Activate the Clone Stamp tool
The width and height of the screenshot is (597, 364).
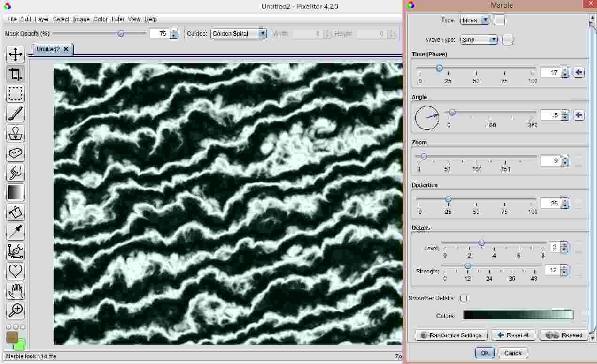click(x=16, y=133)
